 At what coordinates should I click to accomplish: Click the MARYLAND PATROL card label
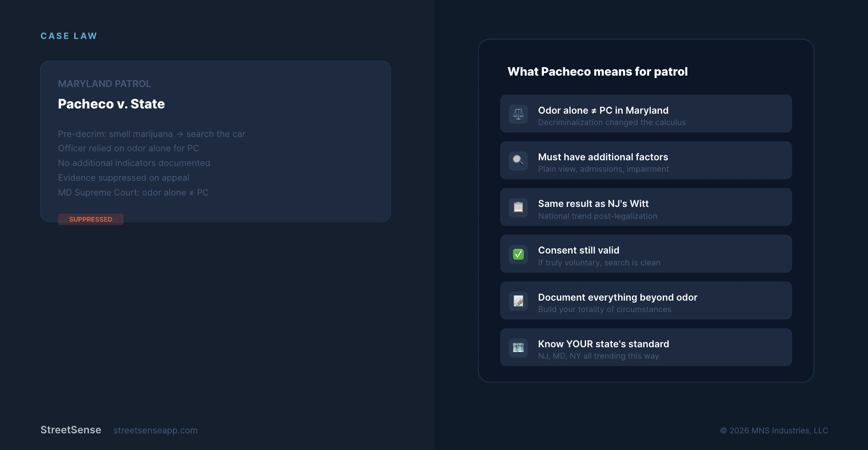[x=105, y=84]
